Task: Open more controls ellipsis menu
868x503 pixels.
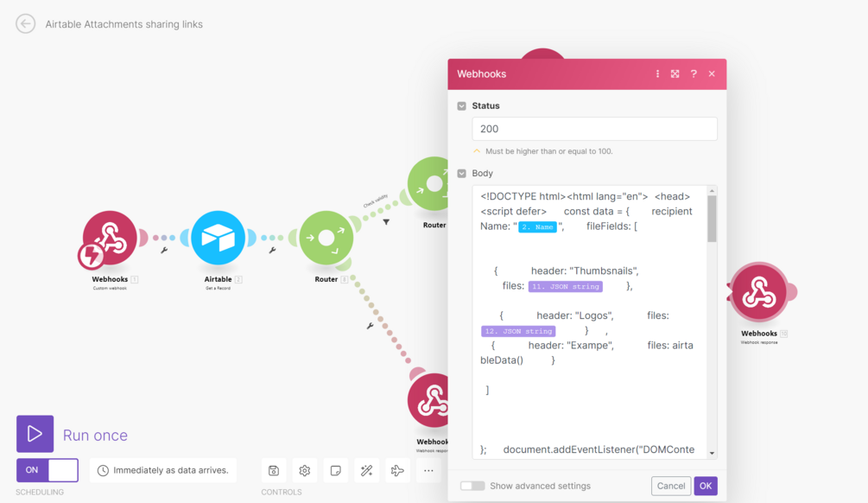Action: click(428, 470)
